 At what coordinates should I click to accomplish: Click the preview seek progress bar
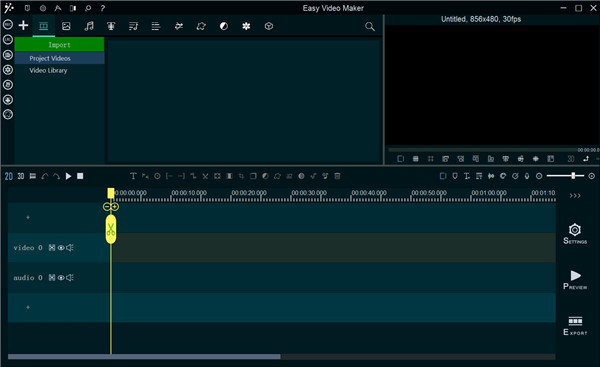[483, 150]
